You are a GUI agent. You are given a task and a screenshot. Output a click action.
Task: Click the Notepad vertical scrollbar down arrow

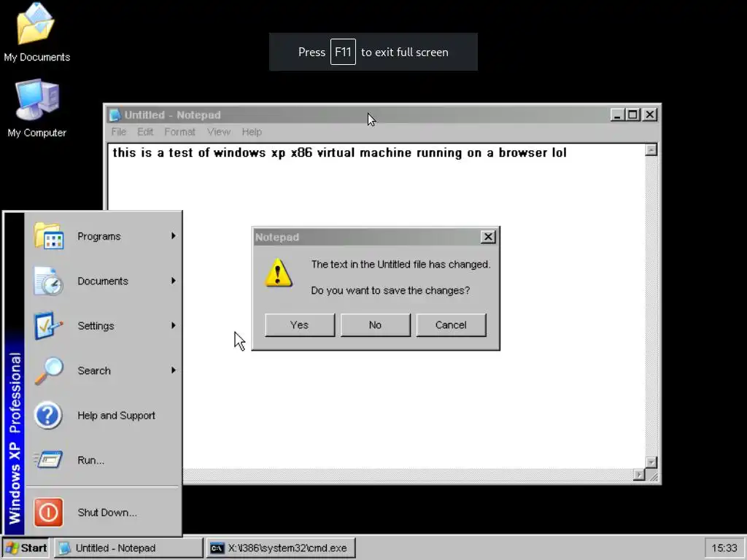click(651, 462)
